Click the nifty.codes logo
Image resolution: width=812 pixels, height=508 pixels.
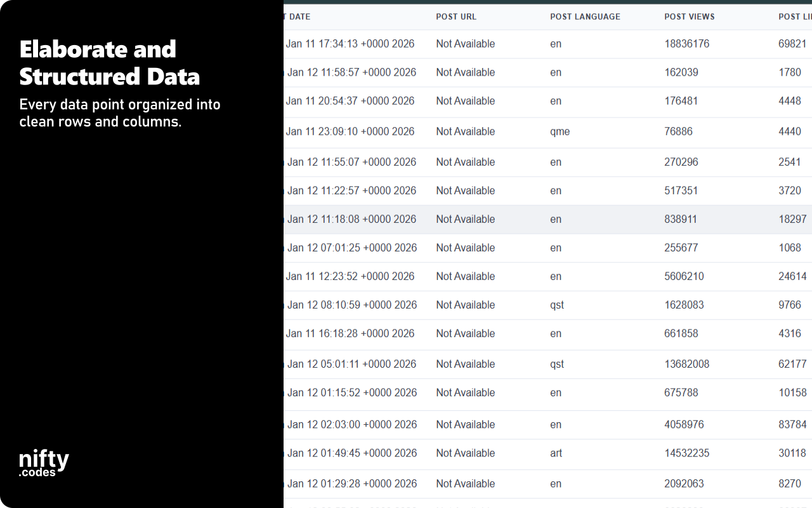click(43, 460)
